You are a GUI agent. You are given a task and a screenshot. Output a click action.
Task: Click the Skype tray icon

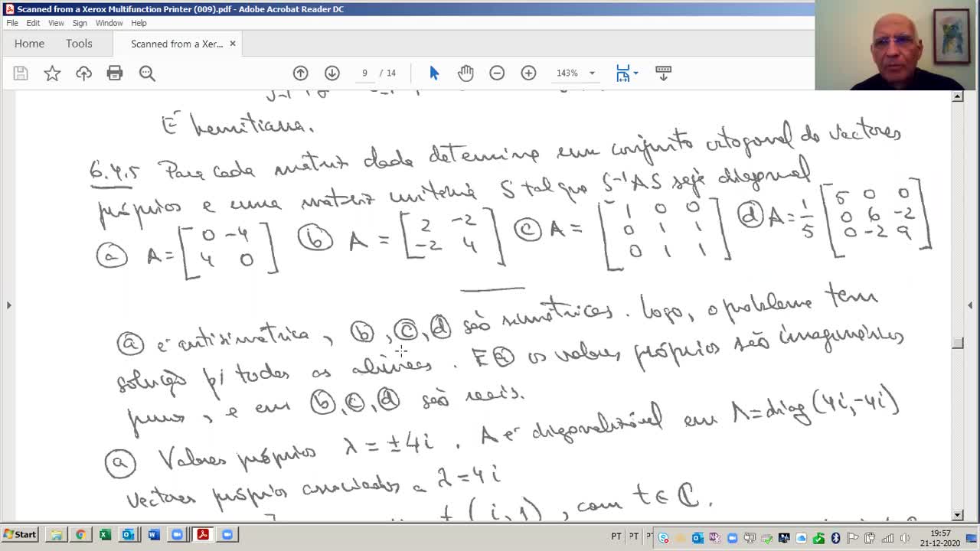(663, 538)
